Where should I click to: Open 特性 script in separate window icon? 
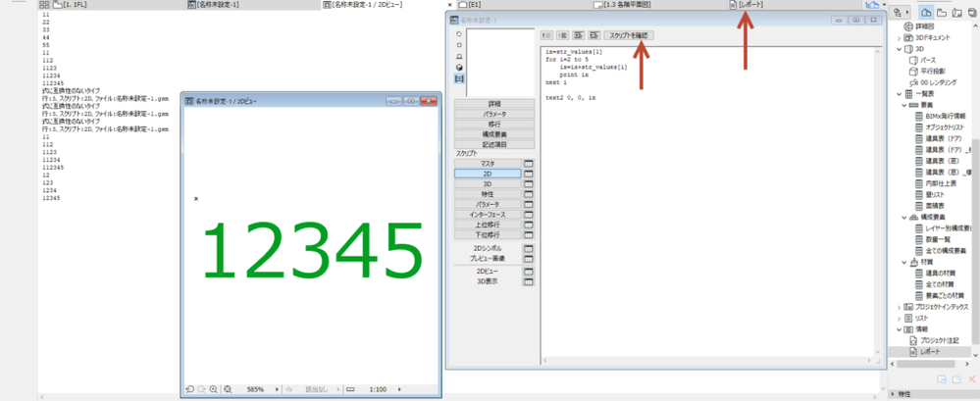[529, 194]
